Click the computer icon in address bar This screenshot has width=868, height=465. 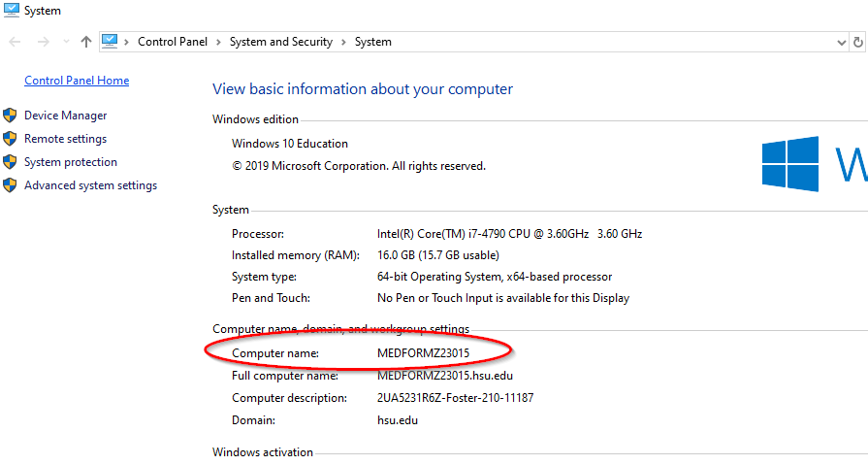tap(110, 42)
